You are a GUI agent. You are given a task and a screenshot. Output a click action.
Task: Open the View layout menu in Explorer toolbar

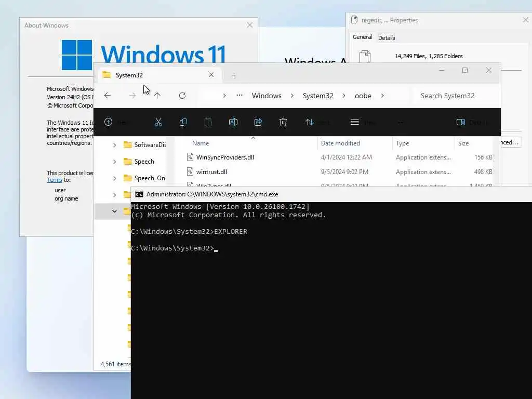click(x=363, y=122)
